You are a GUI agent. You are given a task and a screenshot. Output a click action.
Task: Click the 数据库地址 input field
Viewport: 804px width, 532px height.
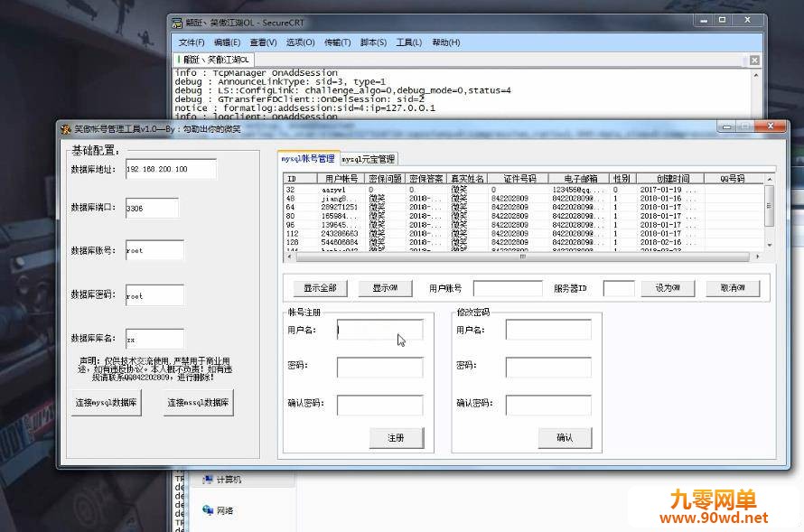172,169
